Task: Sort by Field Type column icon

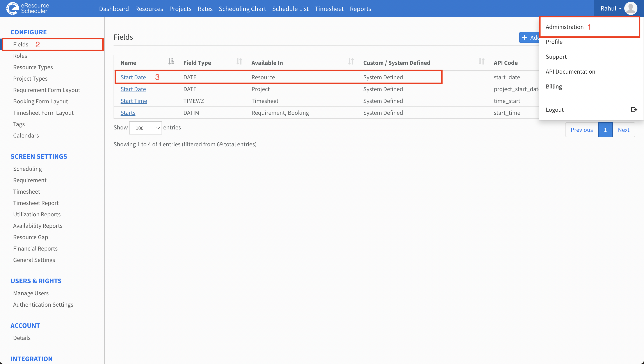Action: point(239,62)
